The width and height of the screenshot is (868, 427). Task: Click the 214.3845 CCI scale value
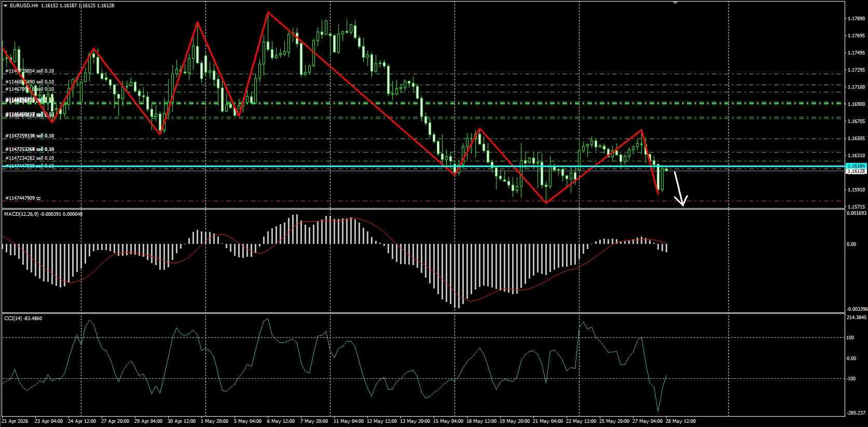pyautogui.click(x=857, y=317)
